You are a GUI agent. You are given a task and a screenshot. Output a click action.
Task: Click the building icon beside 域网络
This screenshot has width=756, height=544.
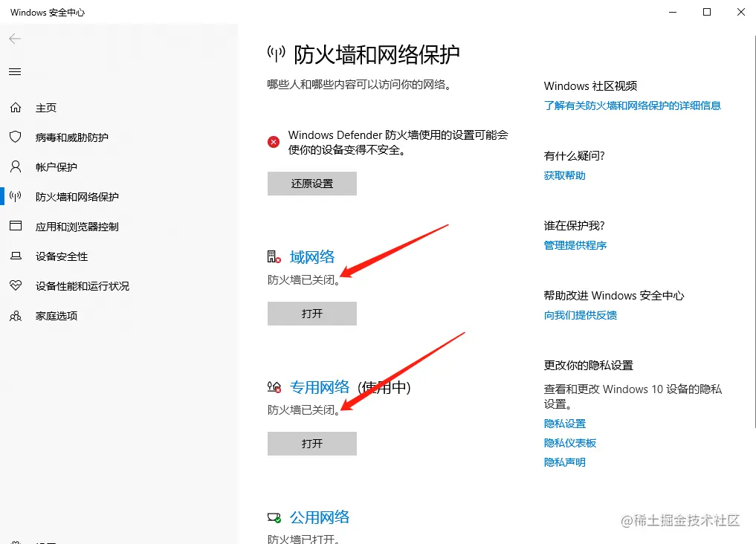pos(274,257)
